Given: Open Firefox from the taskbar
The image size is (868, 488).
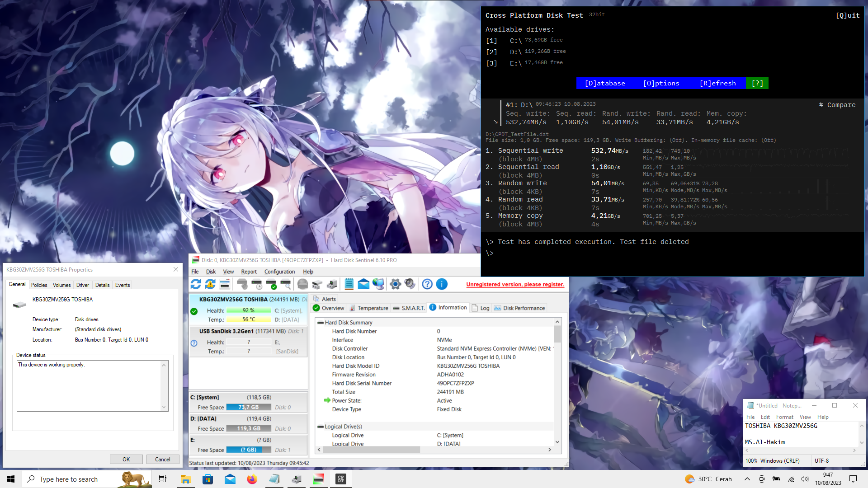Looking at the screenshot, I should click(x=252, y=479).
